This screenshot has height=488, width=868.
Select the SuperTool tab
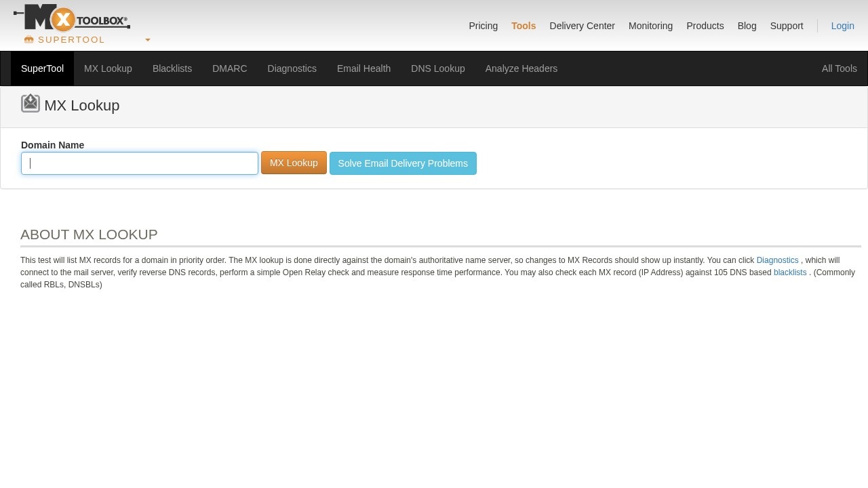click(x=42, y=68)
